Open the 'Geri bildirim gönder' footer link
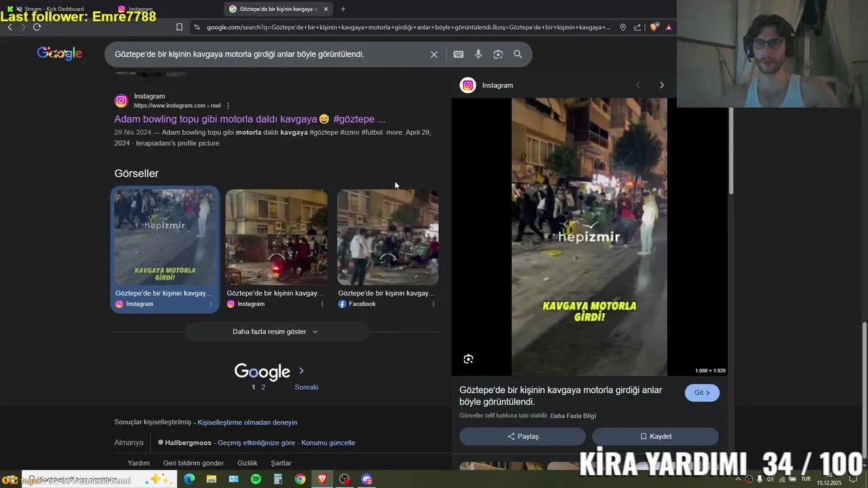 (193, 463)
